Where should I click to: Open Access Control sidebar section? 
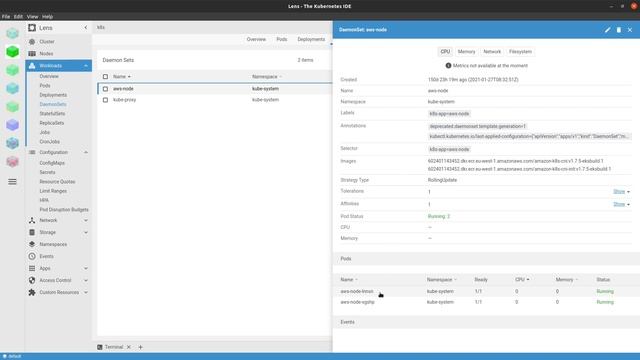coord(55,280)
